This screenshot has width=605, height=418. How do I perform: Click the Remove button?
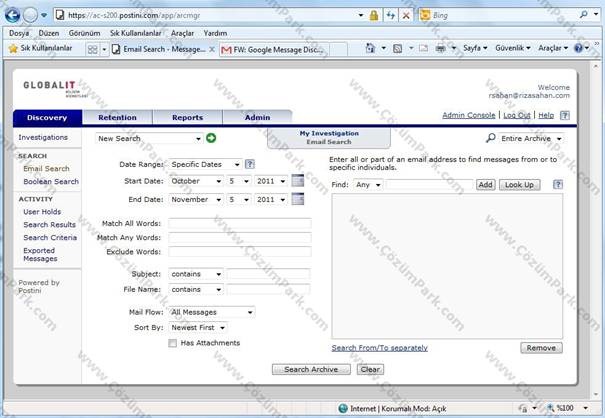tap(541, 348)
